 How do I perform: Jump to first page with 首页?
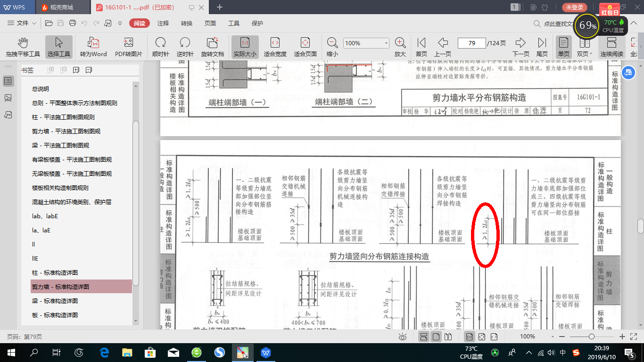421,47
